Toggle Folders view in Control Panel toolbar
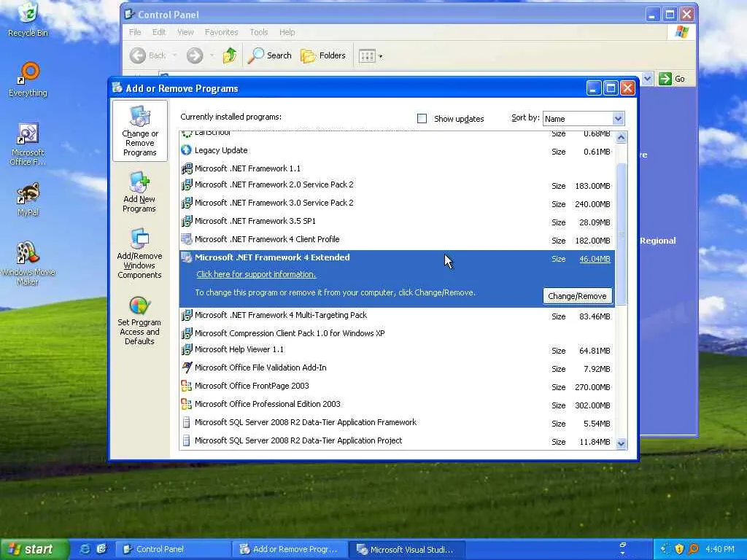Viewport: 747px width, 560px height. [x=323, y=55]
